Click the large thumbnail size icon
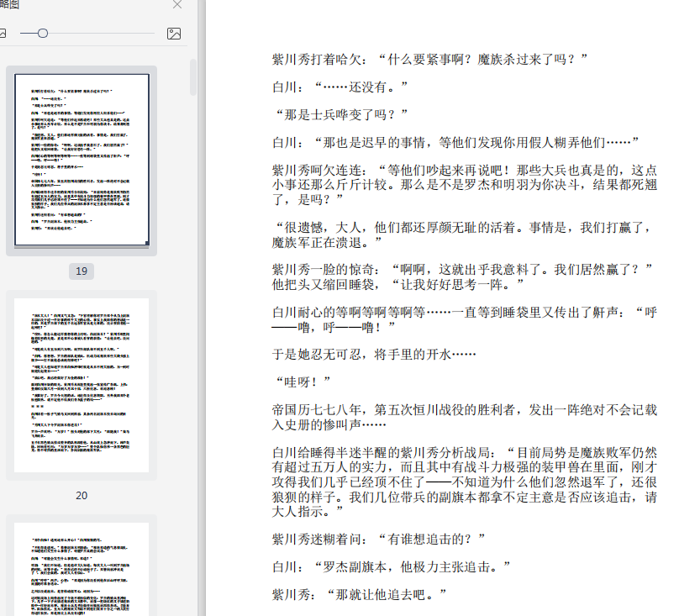The height and width of the screenshot is (616, 679). (x=174, y=34)
